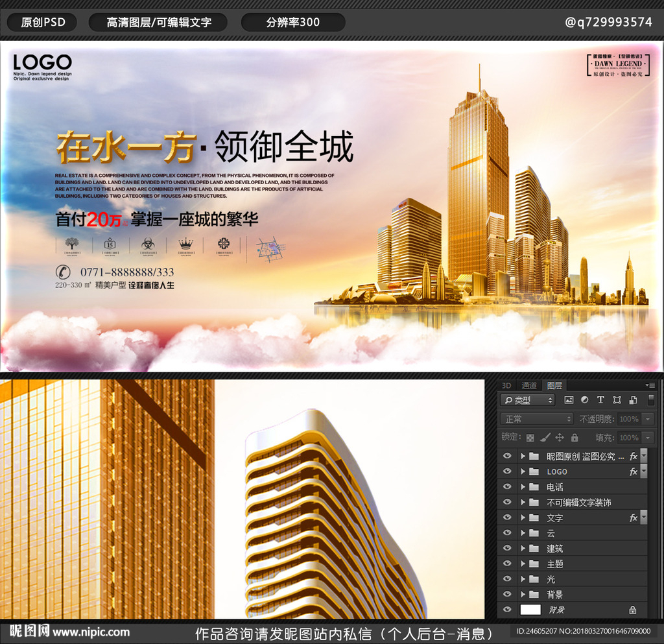The image size is (664, 644).
Task: Click the folder icon of 主题 group
Action: click(534, 564)
